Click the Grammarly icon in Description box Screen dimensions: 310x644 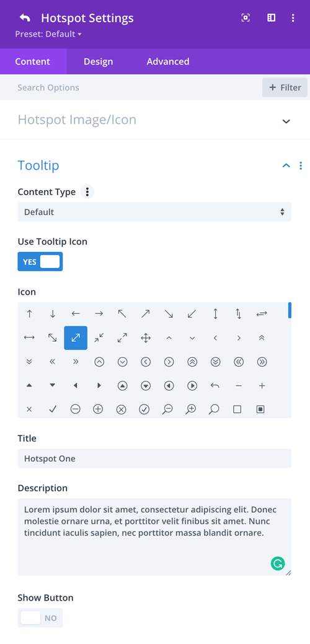278,563
